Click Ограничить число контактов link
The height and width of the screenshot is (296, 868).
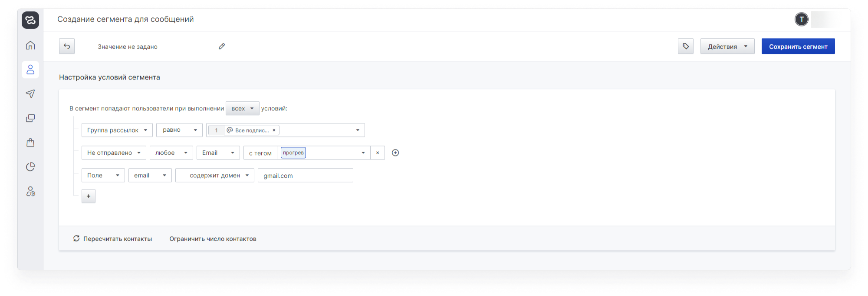click(213, 239)
